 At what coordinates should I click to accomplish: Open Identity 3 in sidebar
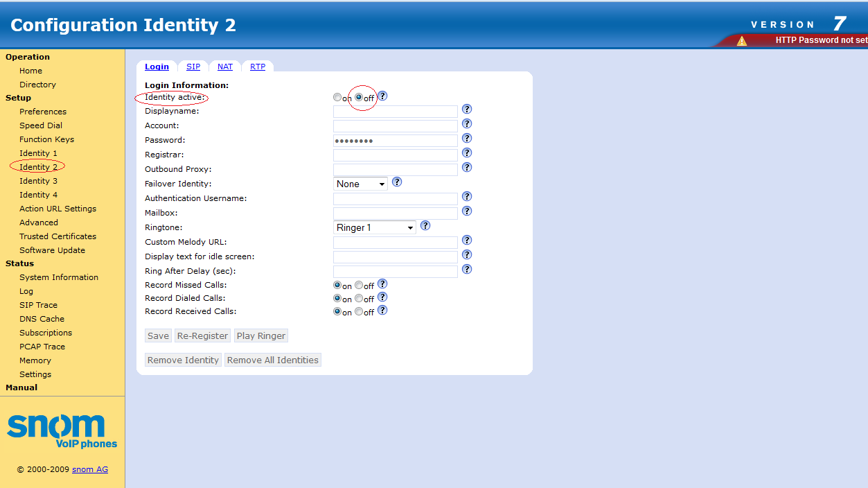pyautogui.click(x=39, y=181)
